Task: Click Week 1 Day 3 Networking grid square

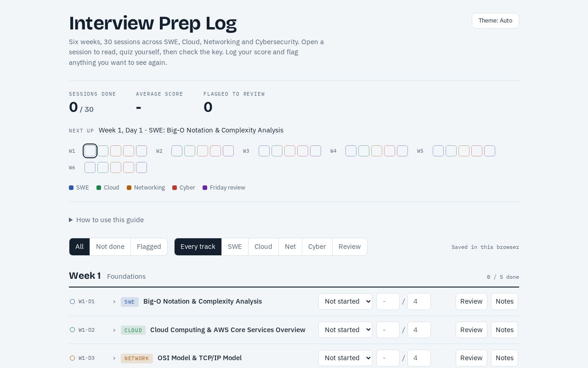Action: 116,151
